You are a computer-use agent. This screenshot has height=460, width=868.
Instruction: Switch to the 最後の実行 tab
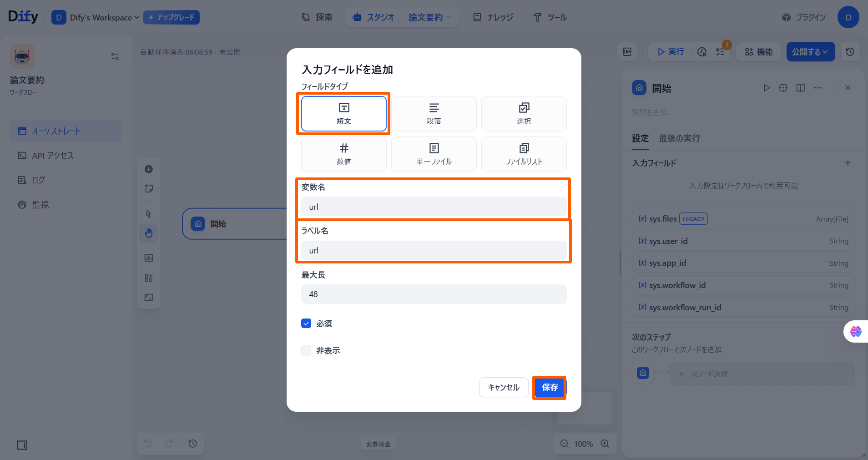pos(679,138)
